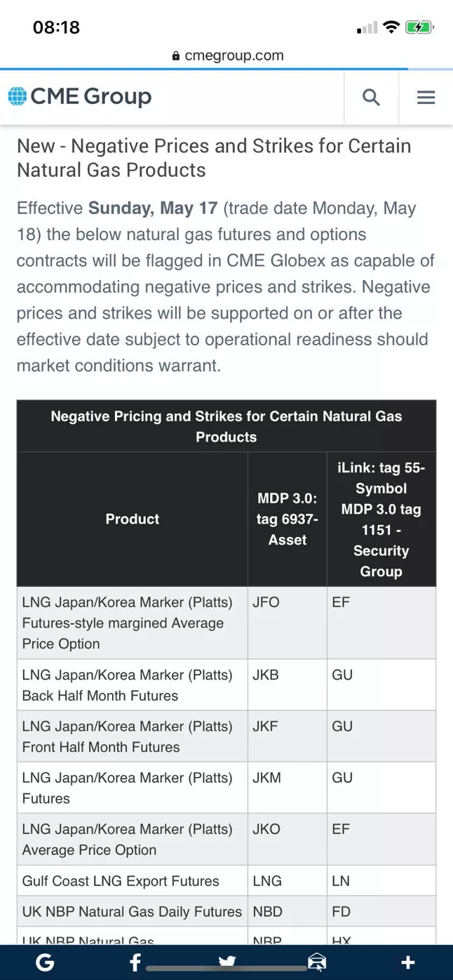This screenshot has width=453, height=980.
Task: Open the hamburger navigation menu
Action: pos(426,98)
